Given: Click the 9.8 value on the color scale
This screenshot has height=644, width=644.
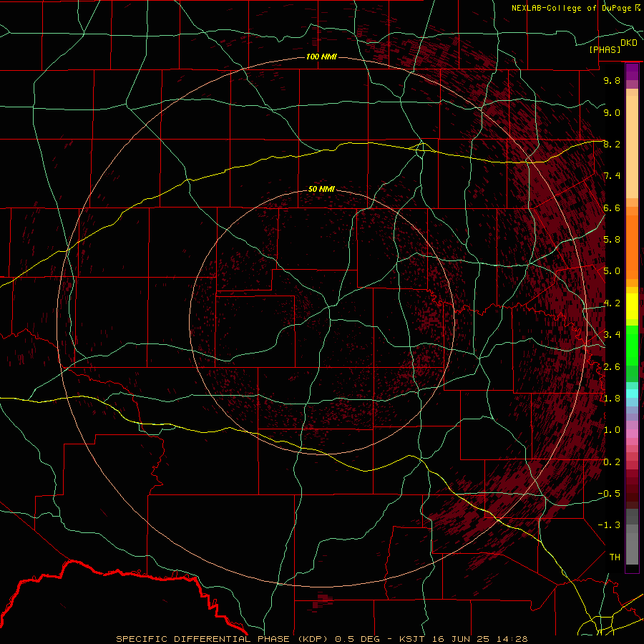Looking at the screenshot, I should [x=612, y=80].
